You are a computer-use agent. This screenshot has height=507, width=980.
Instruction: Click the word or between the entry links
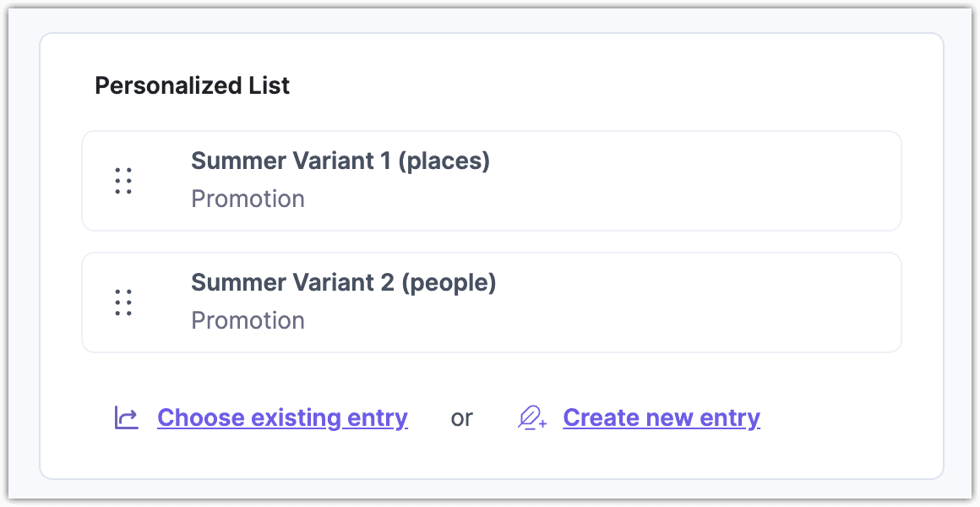(461, 417)
